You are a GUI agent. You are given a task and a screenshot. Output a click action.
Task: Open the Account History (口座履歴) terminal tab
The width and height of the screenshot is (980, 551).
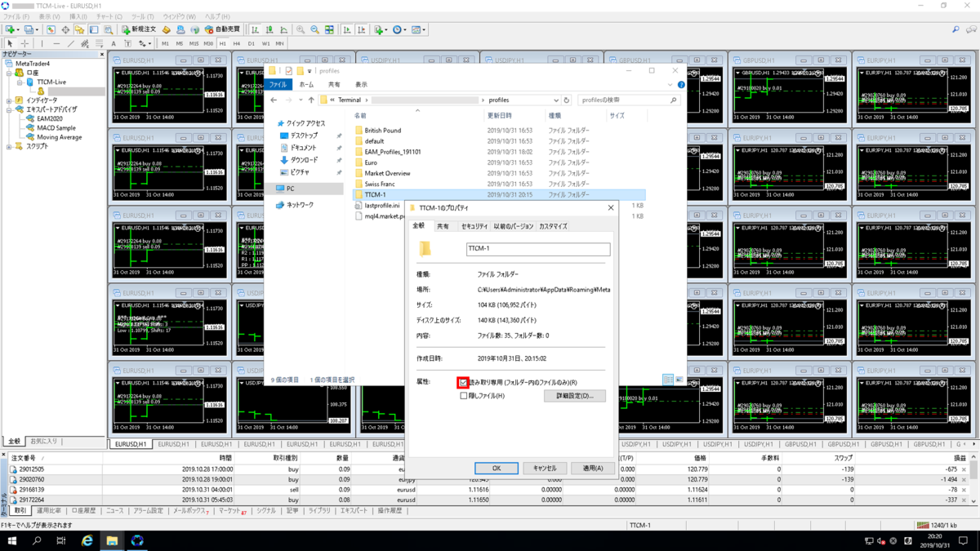[x=83, y=510]
